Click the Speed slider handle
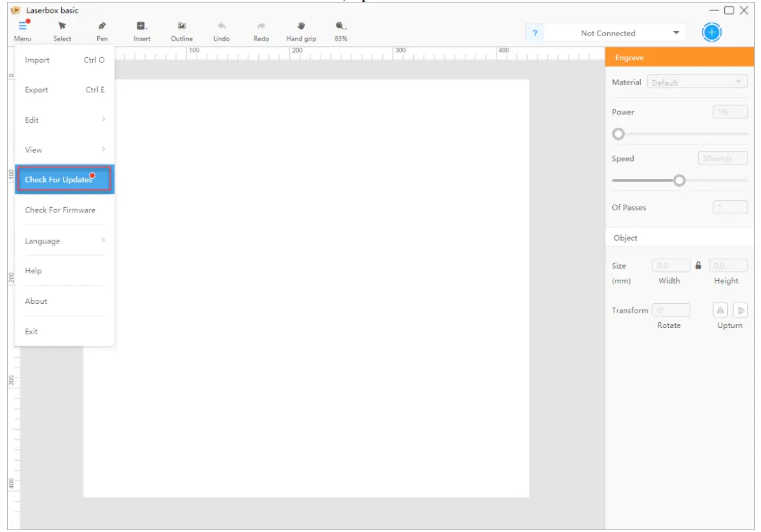Image resolution: width=761 pixels, height=532 pixels. 679,181
